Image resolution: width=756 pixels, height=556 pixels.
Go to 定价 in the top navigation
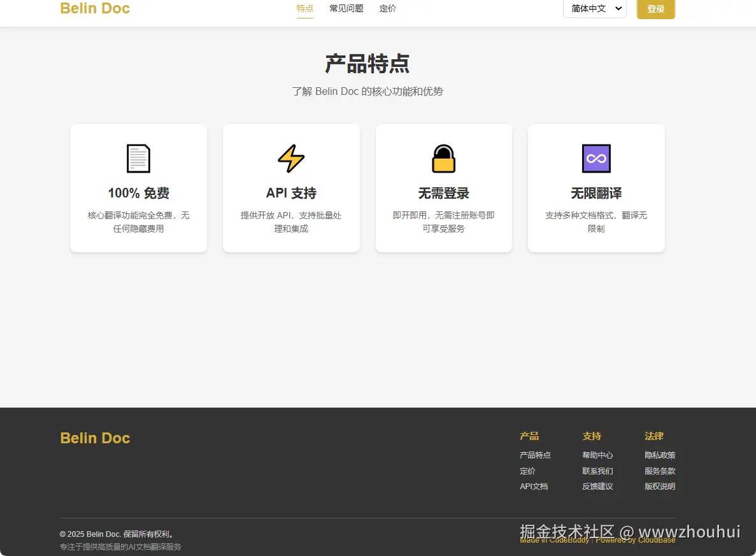point(388,9)
